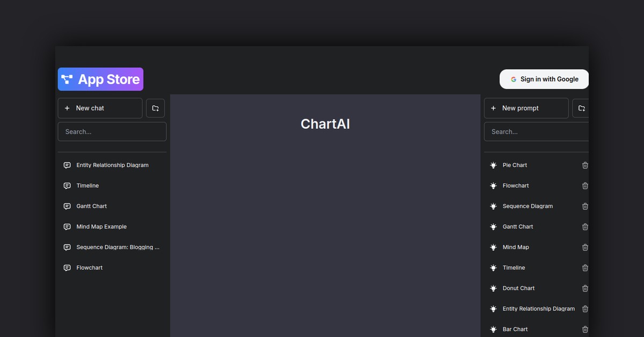Image resolution: width=644 pixels, height=337 pixels.
Task: Click the App Store logo icon
Action: pyautogui.click(x=67, y=79)
